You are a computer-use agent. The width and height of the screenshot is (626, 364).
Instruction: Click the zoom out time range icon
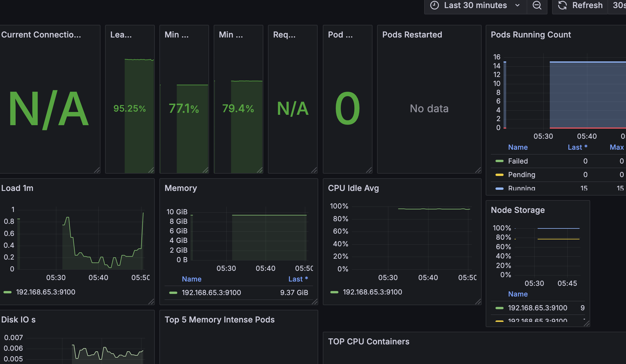537,5
